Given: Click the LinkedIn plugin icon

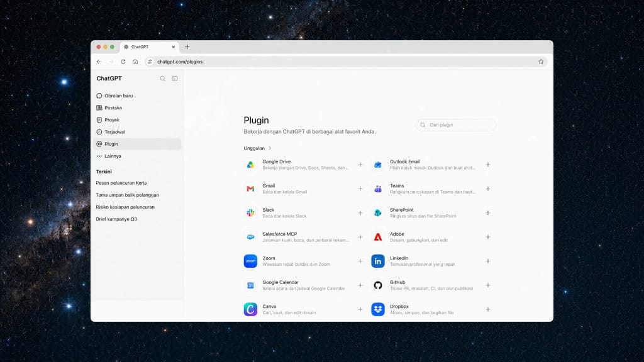Looking at the screenshot, I should [x=378, y=261].
